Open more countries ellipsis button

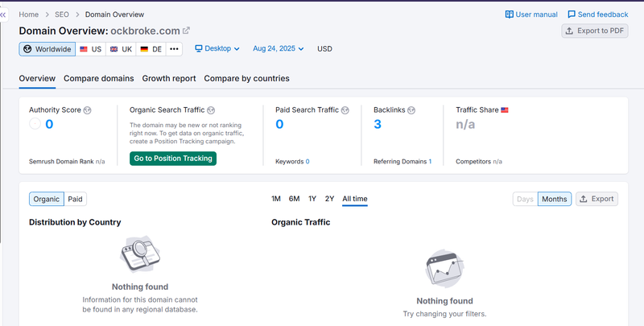click(x=174, y=49)
